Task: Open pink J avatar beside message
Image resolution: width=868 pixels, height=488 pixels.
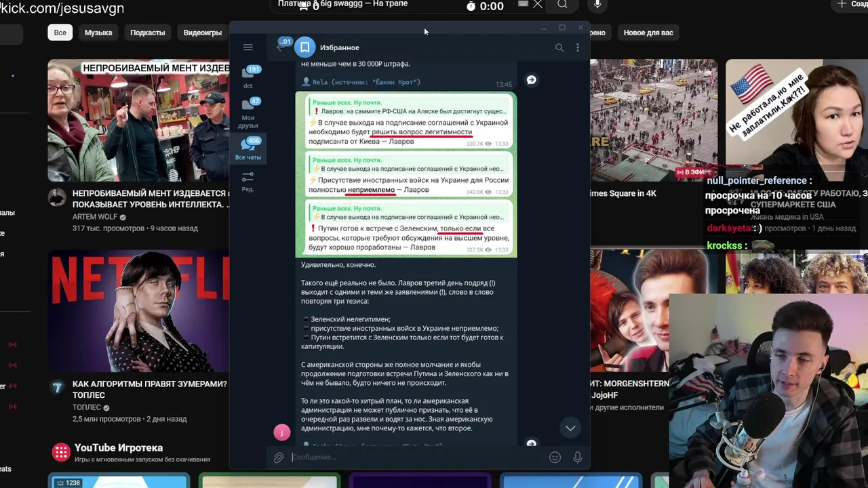Action: [282, 432]
